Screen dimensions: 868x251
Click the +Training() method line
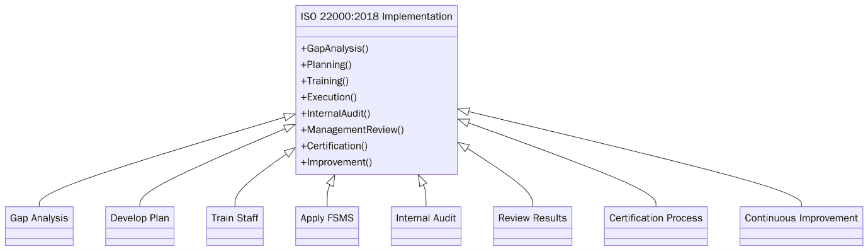coord(325,81)
